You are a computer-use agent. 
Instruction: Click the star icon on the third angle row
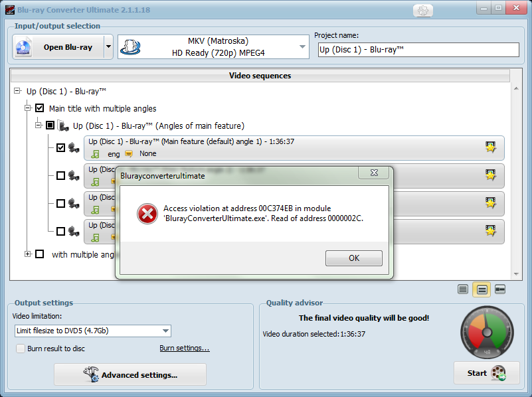[x=491, y=202]
